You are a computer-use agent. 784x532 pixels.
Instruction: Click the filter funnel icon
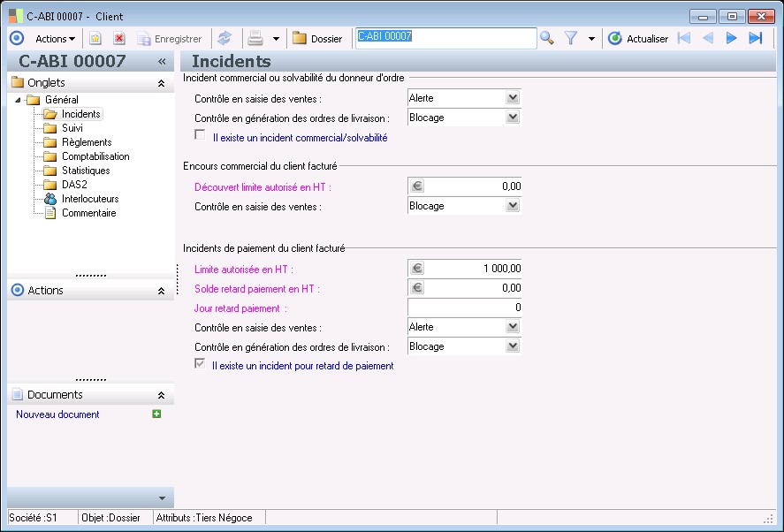[x=571, y=38]
